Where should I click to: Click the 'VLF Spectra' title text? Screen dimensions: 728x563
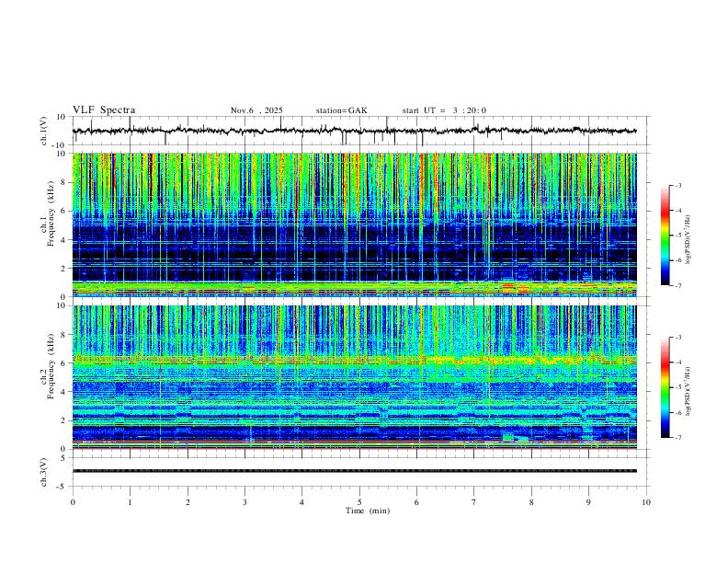[x=104, y=110]
